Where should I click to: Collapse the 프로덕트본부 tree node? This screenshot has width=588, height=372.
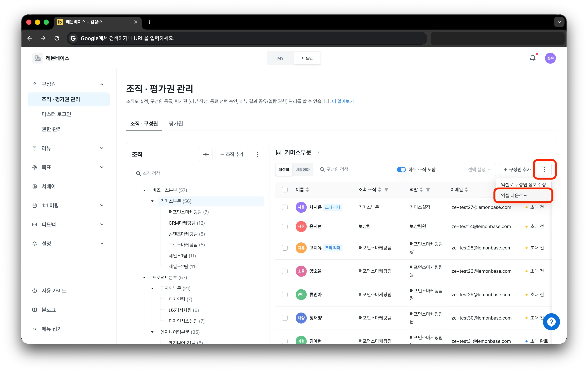(144, 277)
